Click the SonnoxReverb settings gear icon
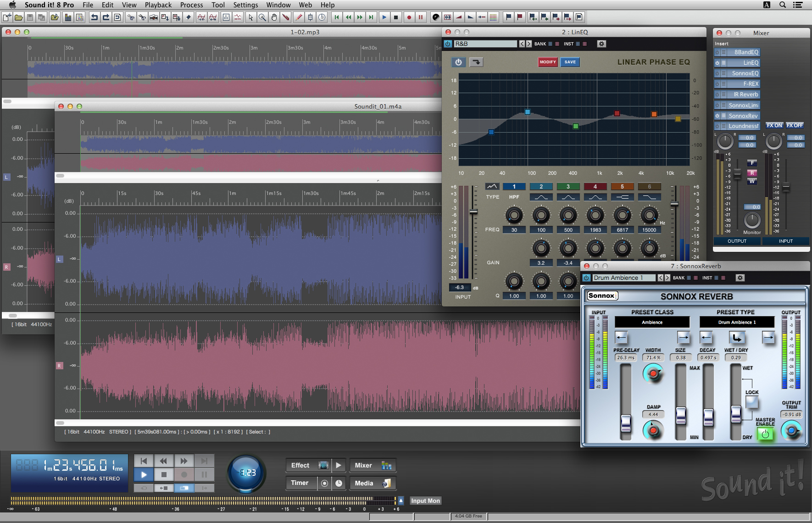Viewport: 812px width, 523px height. click(x=740, y=278)
